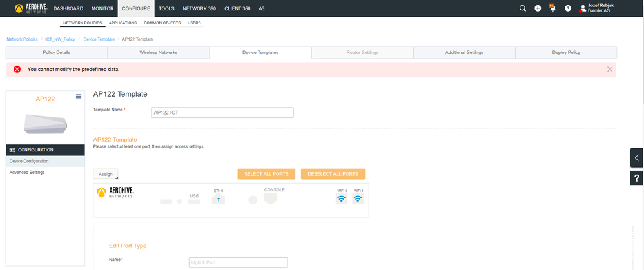Click the SELECT ALL PORTS button

tap(266, 174)
